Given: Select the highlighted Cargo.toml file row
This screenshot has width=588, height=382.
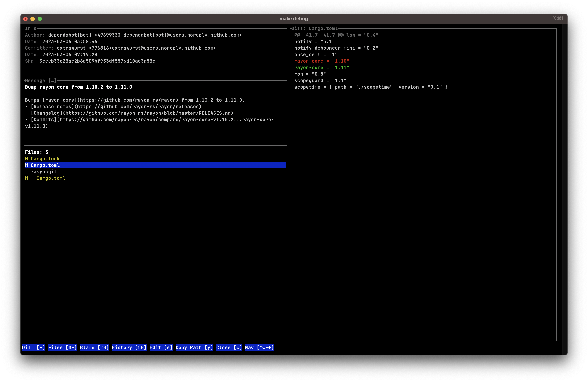Looking at the screenshot, I should (155, 165).
